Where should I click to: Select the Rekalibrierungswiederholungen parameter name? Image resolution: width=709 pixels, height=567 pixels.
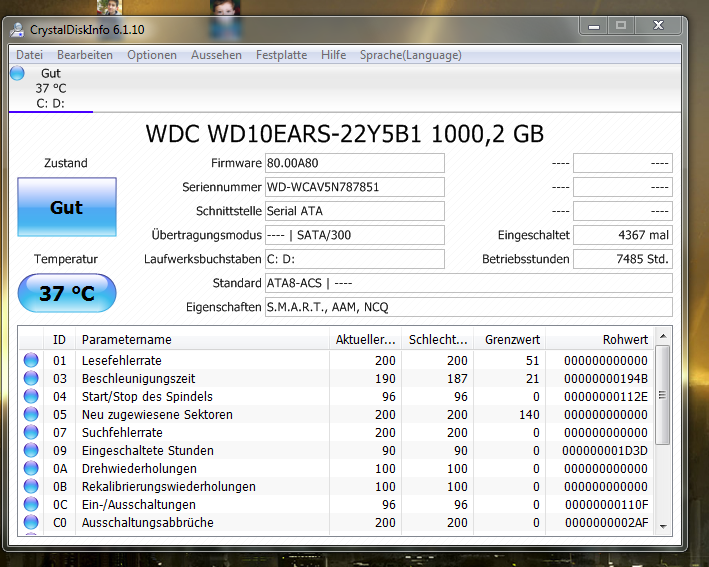169,487
